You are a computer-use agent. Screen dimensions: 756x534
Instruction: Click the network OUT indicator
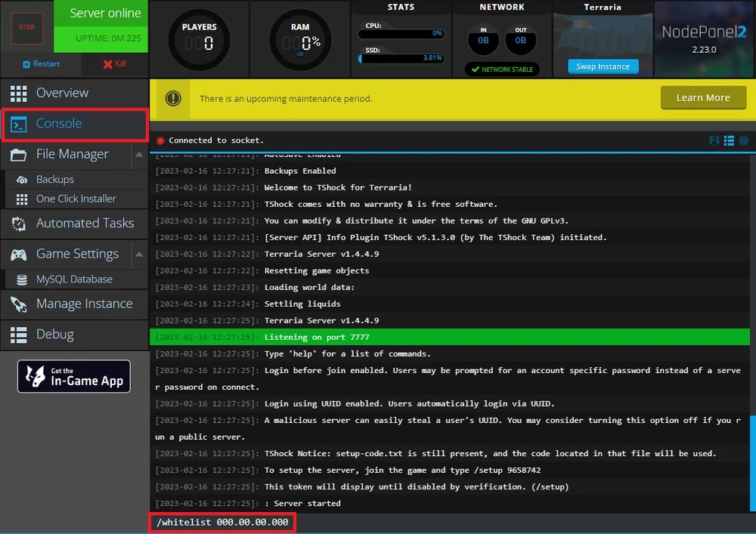tap(520, 39)
